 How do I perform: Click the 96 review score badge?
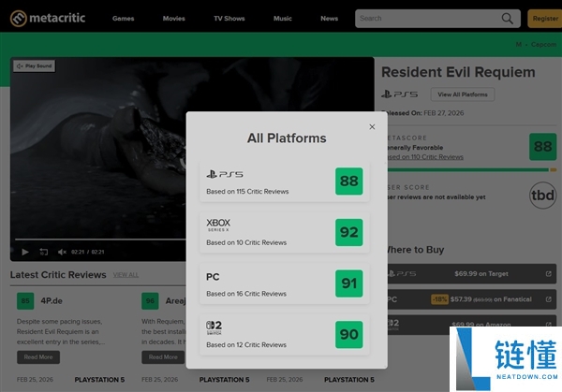pyautogui.click(x=150, y=301)
